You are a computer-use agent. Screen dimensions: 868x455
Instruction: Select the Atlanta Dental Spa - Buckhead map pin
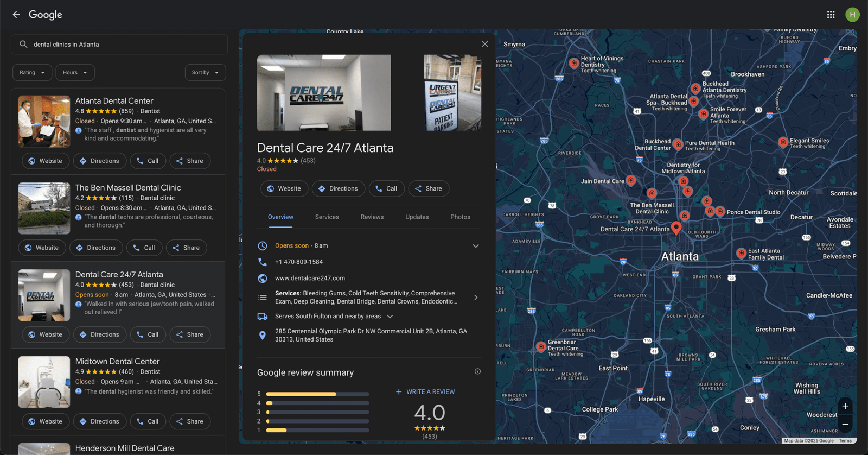click(693, 101)
